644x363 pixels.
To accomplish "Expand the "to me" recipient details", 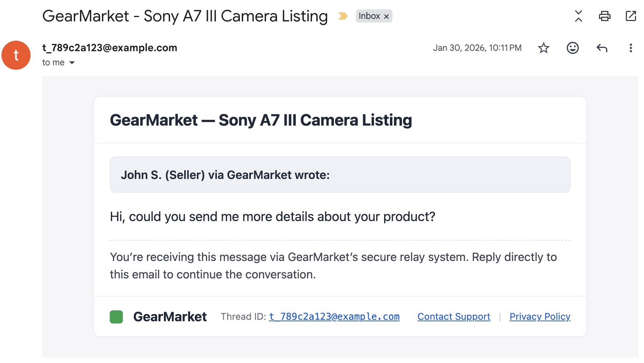I will pyautogui.click(x=72, y=63).
